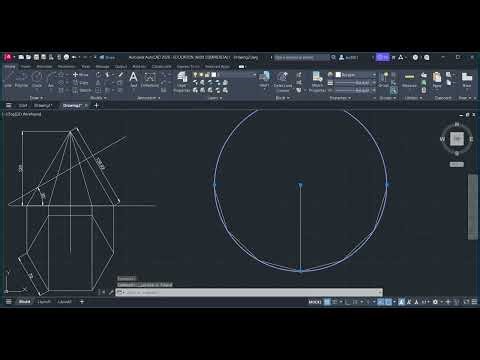
Task: Click the title bar search input box
Action: coord(302,57)
